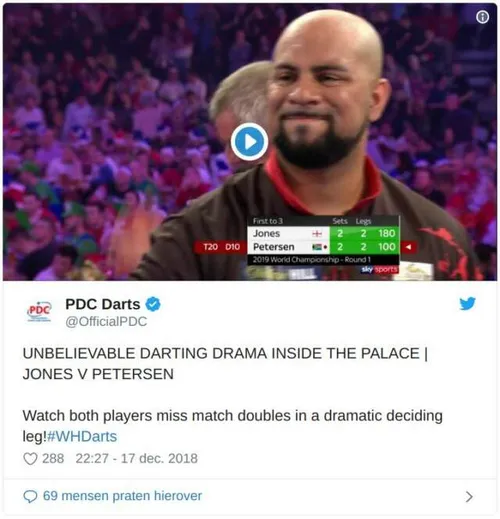Click the tweet headline text
Screen dimensions: 500x519
coord(225,363)
